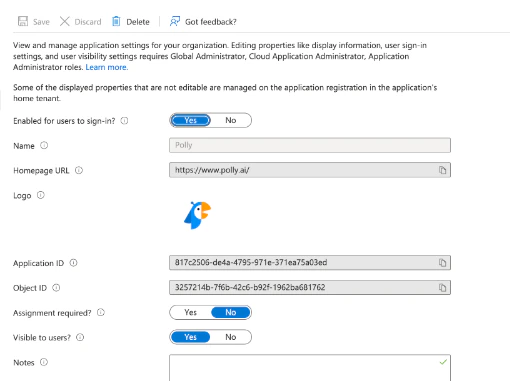The image size is (510, 381).
Task: Set Assignment required to Yes
Action: [191, 312]
